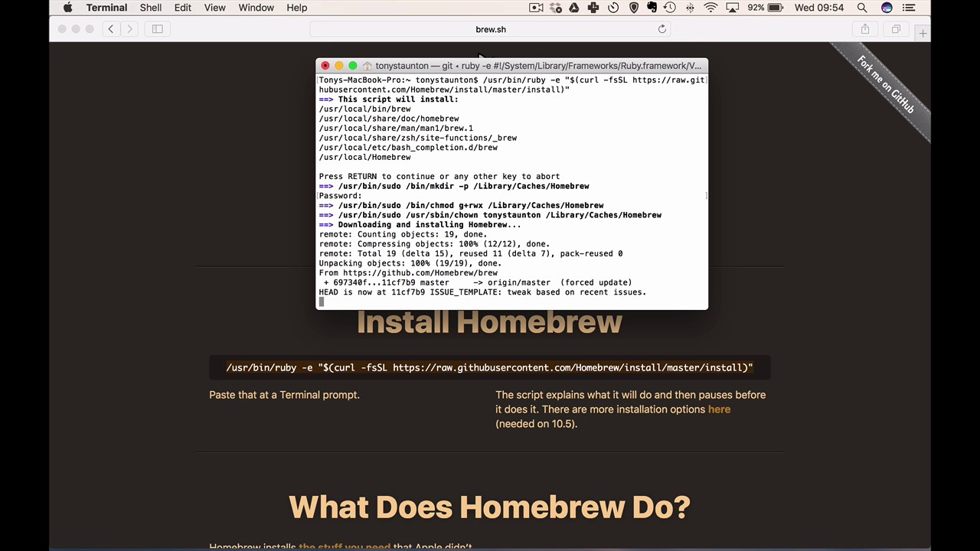Click the 'HEAD is now at 11cf7b9' line
Screen dimensions: 980x551
[482, 292]
